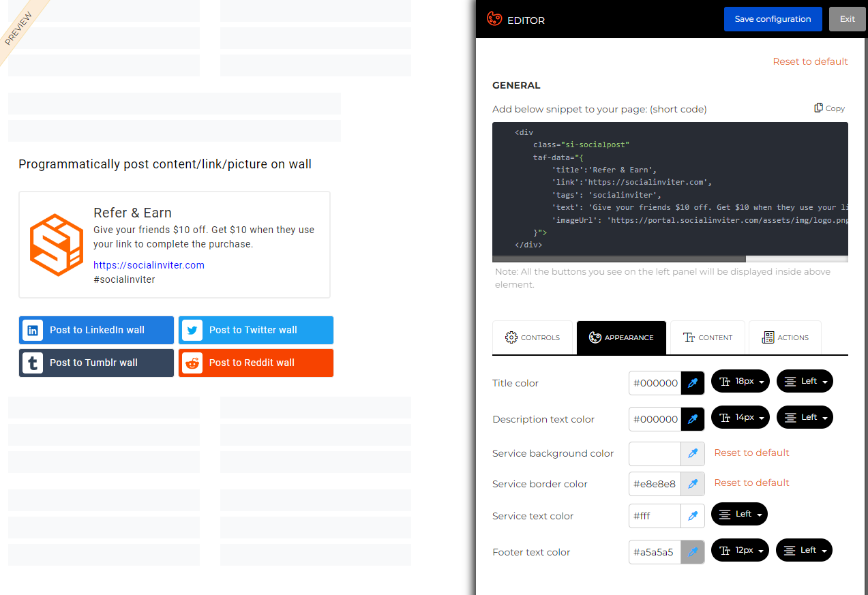The height and width of the screenshot is (595, 868).
Task: Click the orange Social Inviter logo image
Action: pyautogui.click(x=57, y=245)
